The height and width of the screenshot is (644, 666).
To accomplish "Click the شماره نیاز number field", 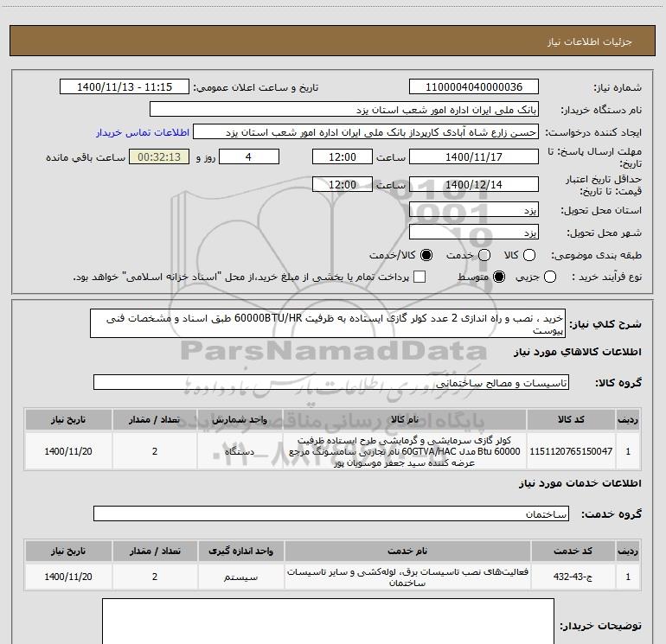I will tap(474, 87).
